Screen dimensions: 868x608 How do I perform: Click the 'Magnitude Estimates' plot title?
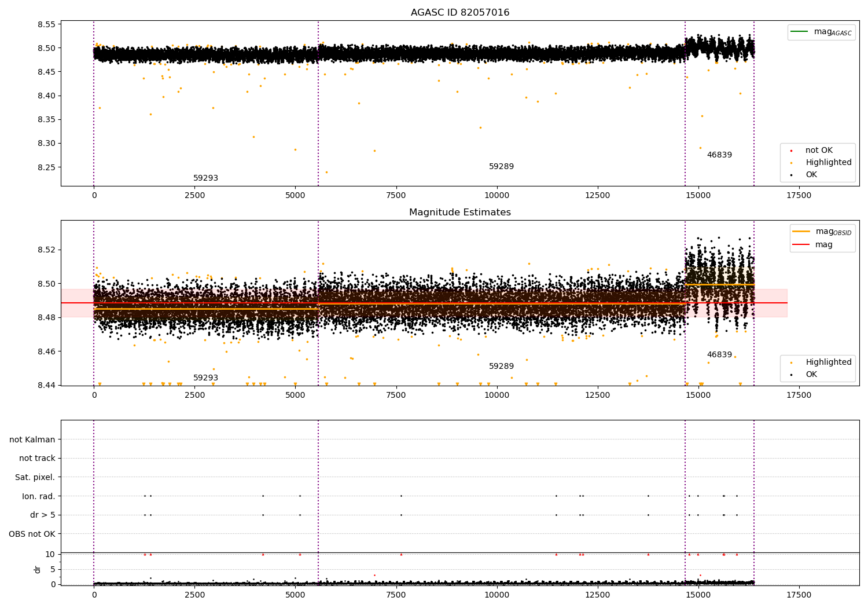tap(460, 213)
